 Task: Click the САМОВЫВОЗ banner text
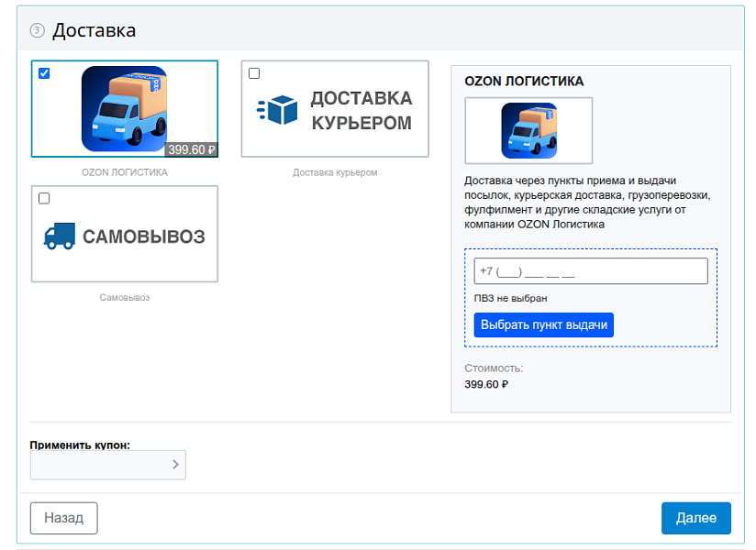pos(144,236)
